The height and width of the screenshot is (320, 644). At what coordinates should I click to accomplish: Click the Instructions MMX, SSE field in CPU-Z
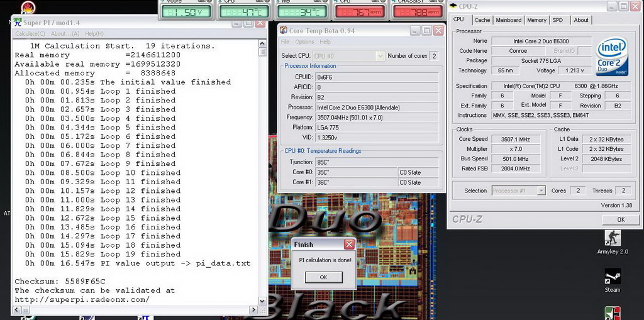pos(561,116)
